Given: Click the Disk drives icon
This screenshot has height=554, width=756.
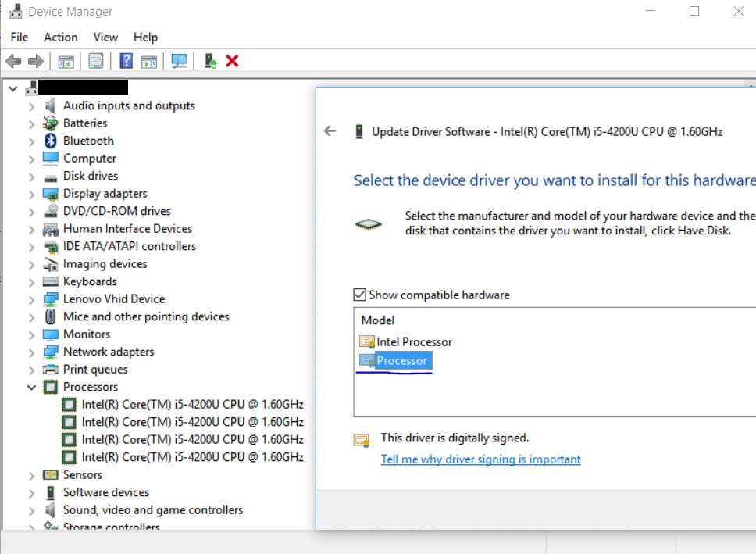Looking at the screenshot, I should tap(50, 178).
